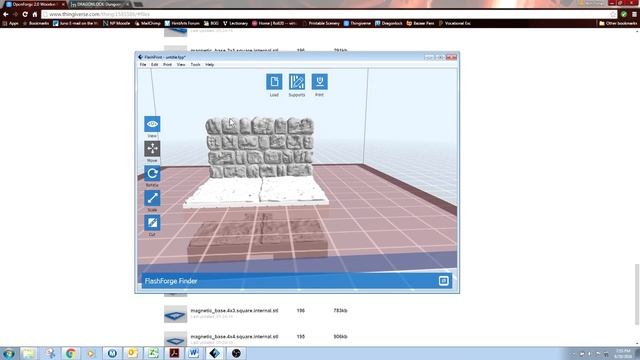Screen dimensions: 640x360
Task: Open the Apps bookmarks shortcut
Action: click(x=11, y=23)
